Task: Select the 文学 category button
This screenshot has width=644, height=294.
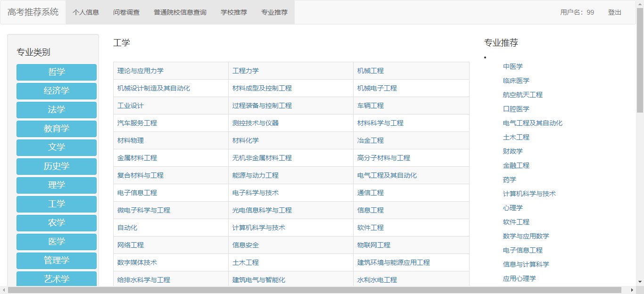Action: [57, 147]
